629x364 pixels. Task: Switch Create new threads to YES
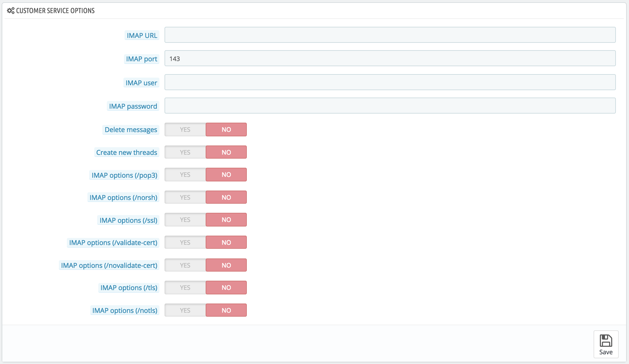pyautogui.click(x=185, y=152)
